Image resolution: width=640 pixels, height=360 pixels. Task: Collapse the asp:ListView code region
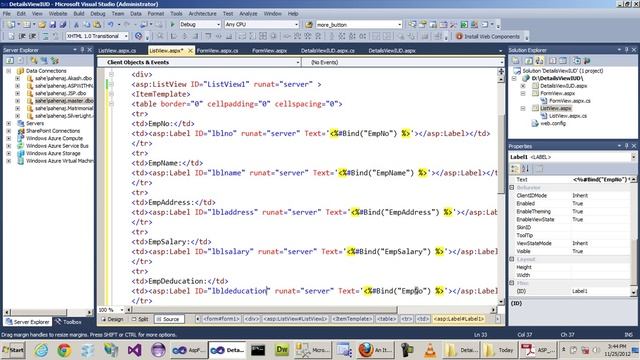pyautogui.click(x=111, y=84)
